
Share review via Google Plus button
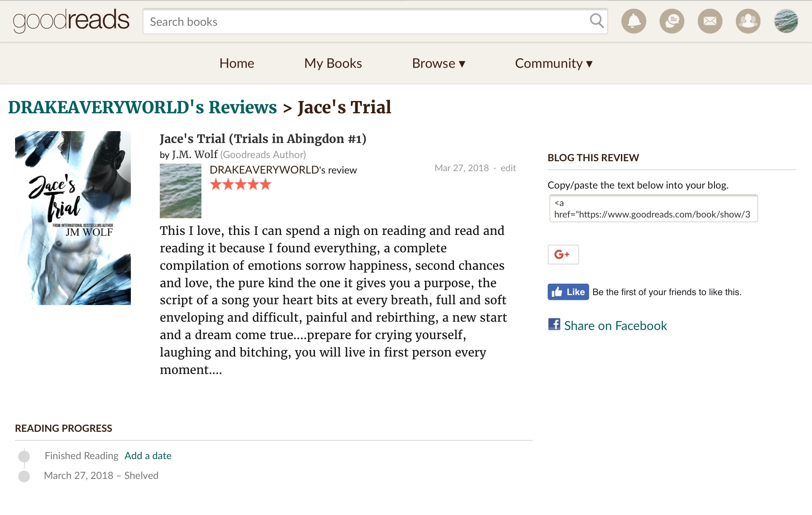563,254
